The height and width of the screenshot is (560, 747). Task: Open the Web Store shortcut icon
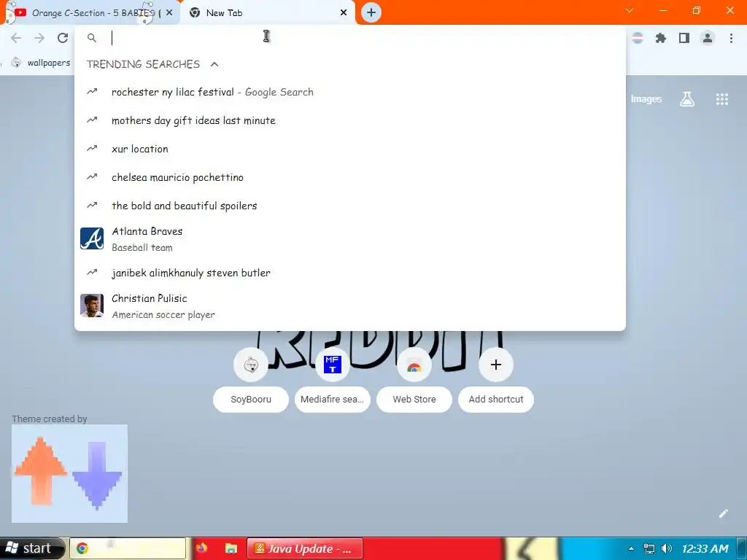coord(414,365)
